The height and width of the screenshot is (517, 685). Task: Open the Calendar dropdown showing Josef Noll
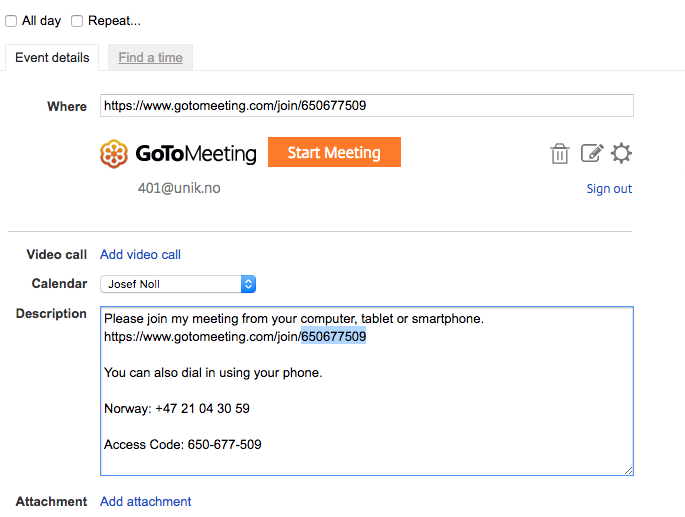pos(178,284)
